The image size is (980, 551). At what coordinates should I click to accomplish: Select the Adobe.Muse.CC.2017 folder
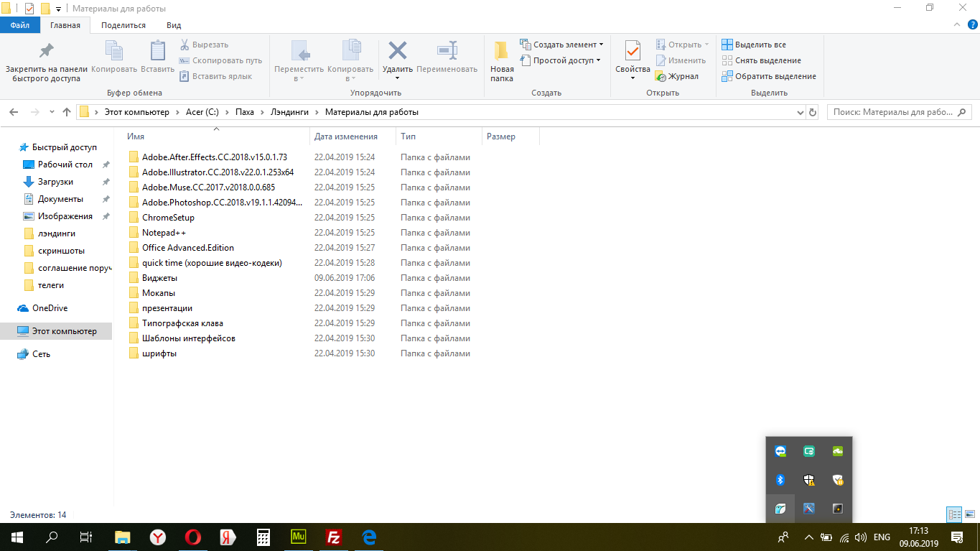coord(208,187)
